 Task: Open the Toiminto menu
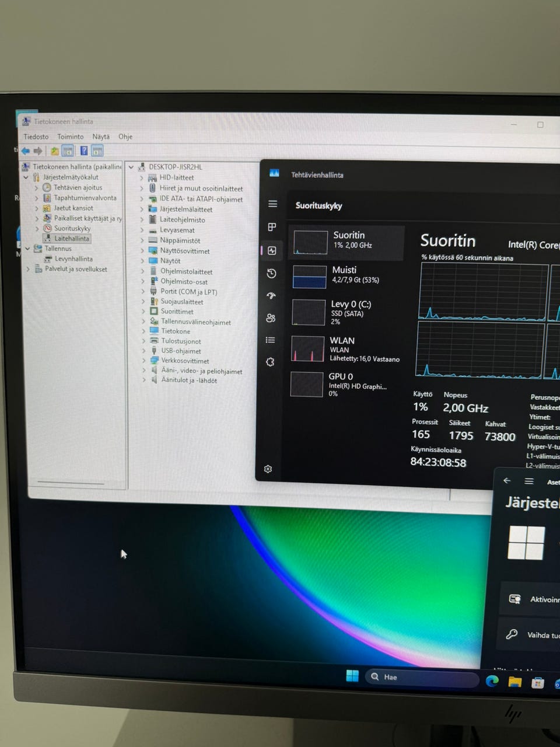coord(71,137)
